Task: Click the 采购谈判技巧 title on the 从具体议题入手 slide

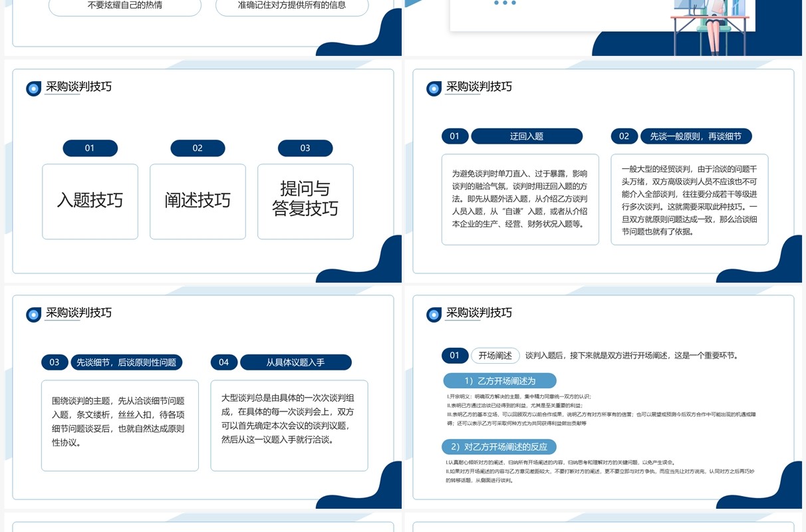Action: [x=78, y=313]
